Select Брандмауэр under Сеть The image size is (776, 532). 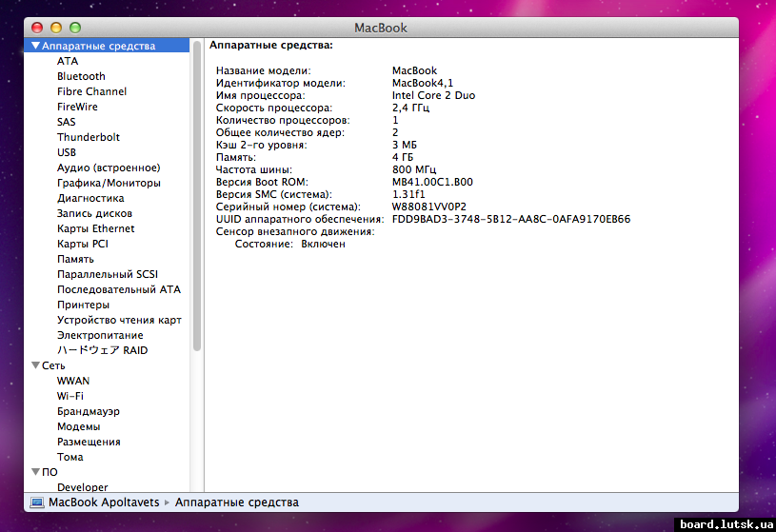[89, 411]
